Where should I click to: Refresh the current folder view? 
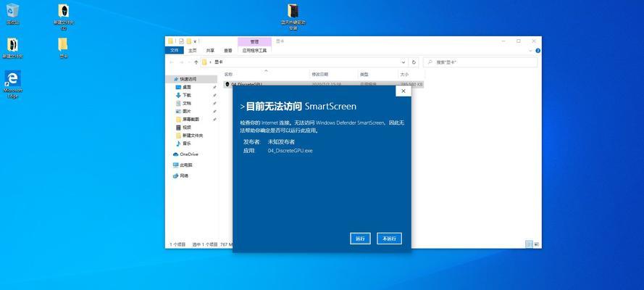(x=414, y=62)
